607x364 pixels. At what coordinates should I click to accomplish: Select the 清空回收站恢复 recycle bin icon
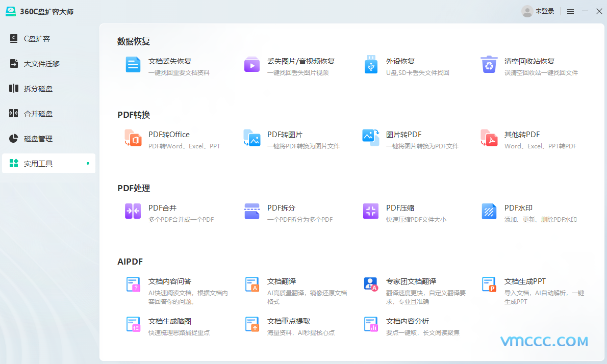489,65
